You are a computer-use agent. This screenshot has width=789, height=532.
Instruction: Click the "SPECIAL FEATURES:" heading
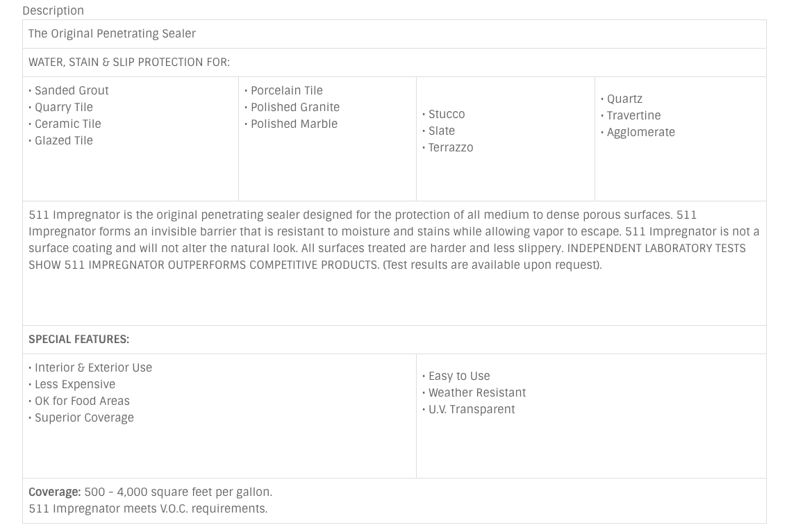click(78, 339)
